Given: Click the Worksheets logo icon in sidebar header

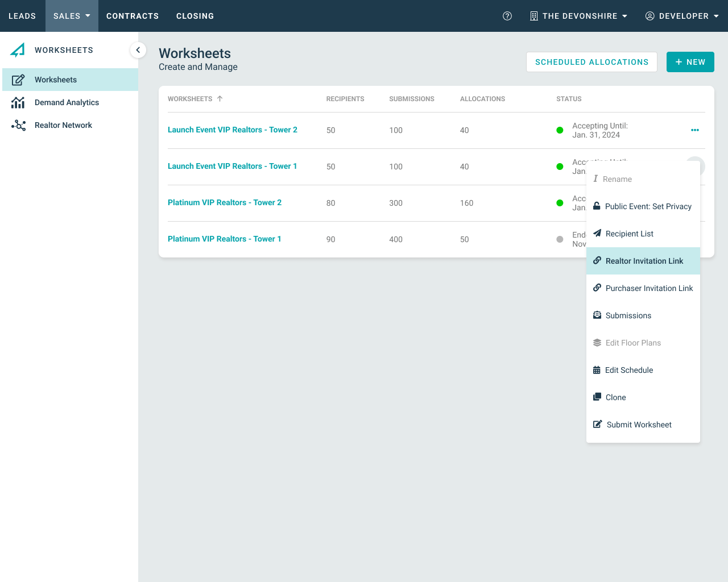Looking at the screenshot, I should (x=18, y=50).
